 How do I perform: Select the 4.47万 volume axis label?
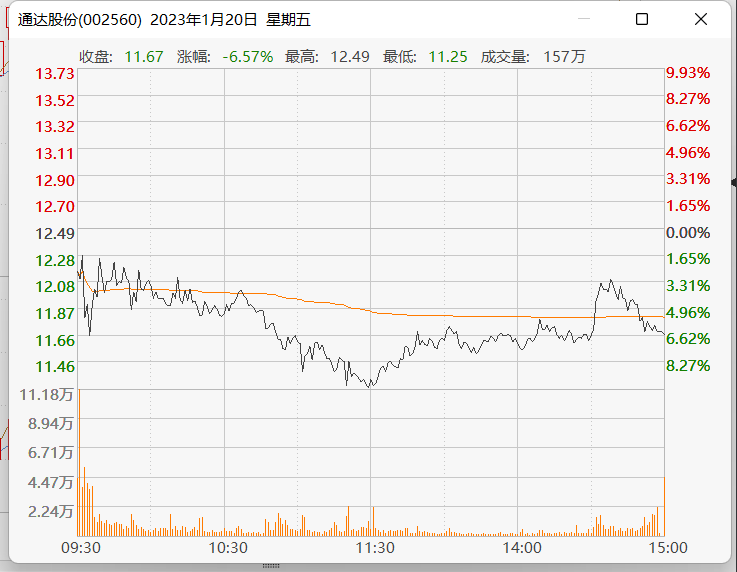click(50, 482)
